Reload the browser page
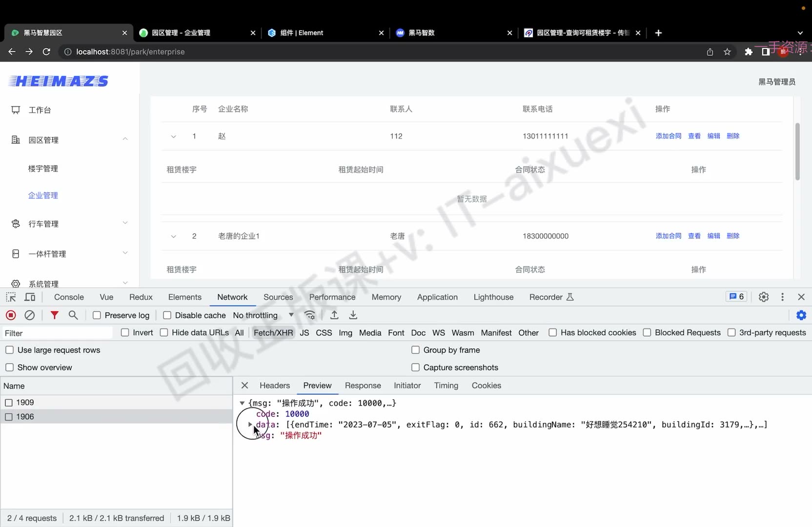Image resolution: width=812 pixels, height=527 pixels. point(46,52)
